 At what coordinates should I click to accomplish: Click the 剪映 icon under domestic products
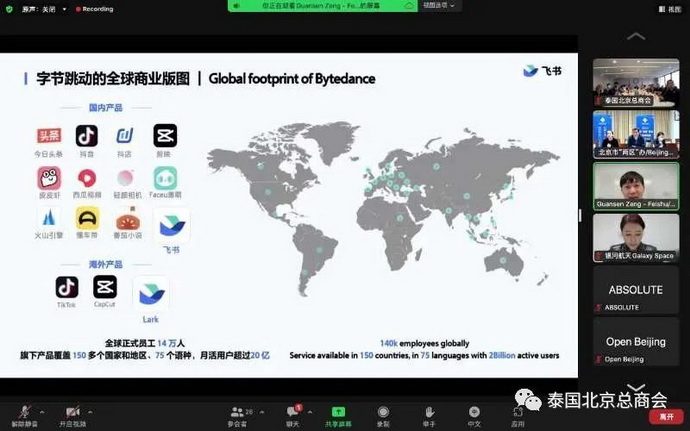(x=165, y=136)
